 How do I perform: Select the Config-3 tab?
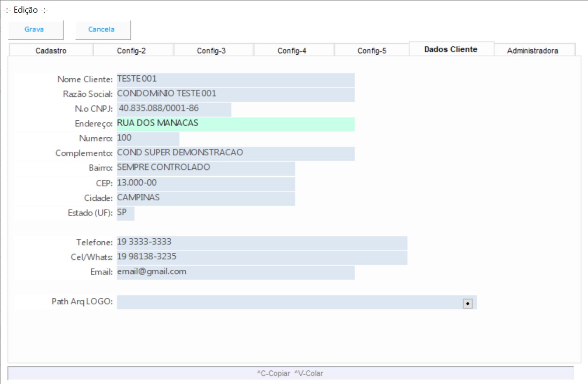211,51
